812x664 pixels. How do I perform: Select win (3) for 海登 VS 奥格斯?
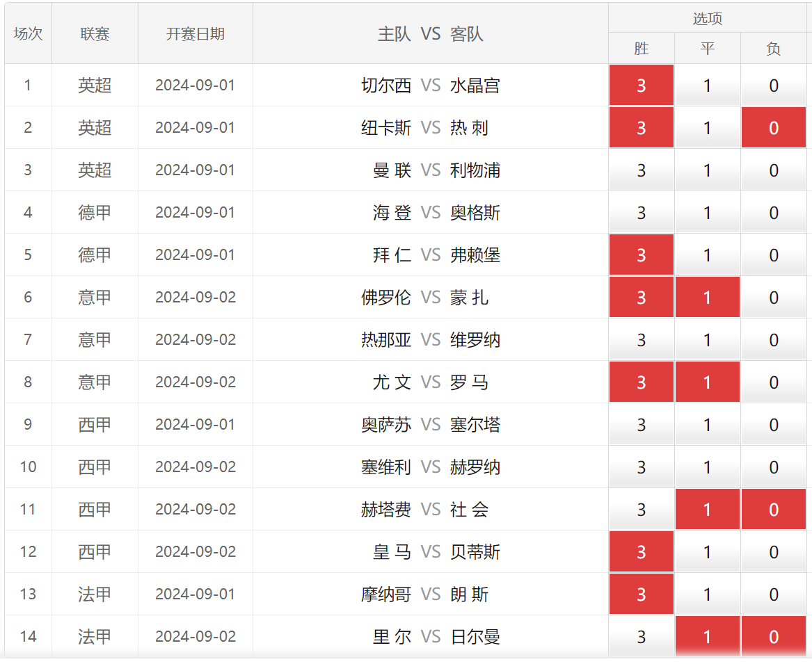pos(641,212)
